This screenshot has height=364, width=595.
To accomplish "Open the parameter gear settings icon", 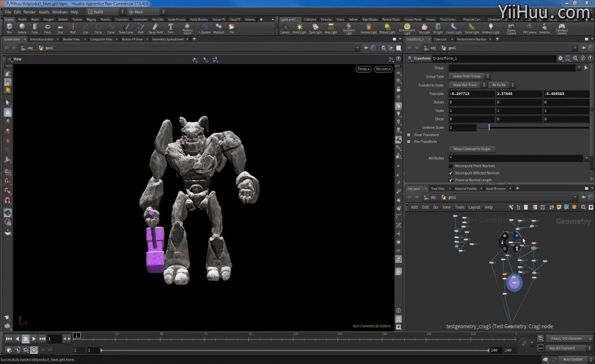I will tap(560, 59).
